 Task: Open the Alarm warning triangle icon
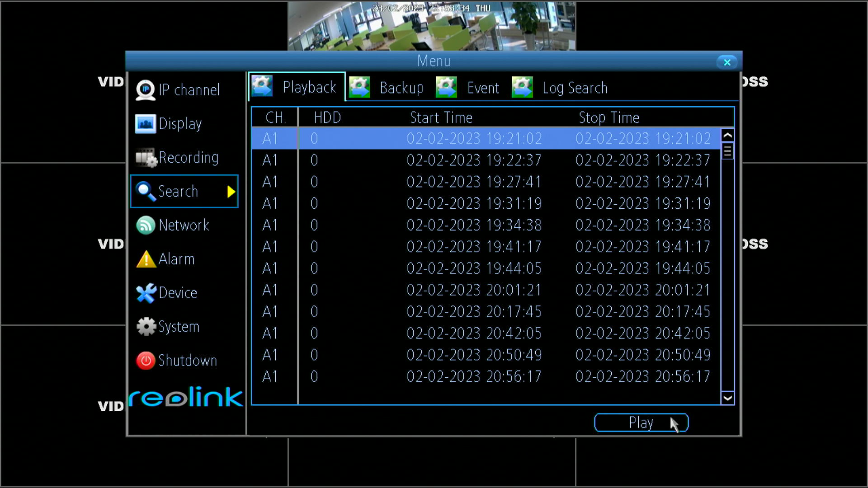pyautogui.click(x=146, y=259)
